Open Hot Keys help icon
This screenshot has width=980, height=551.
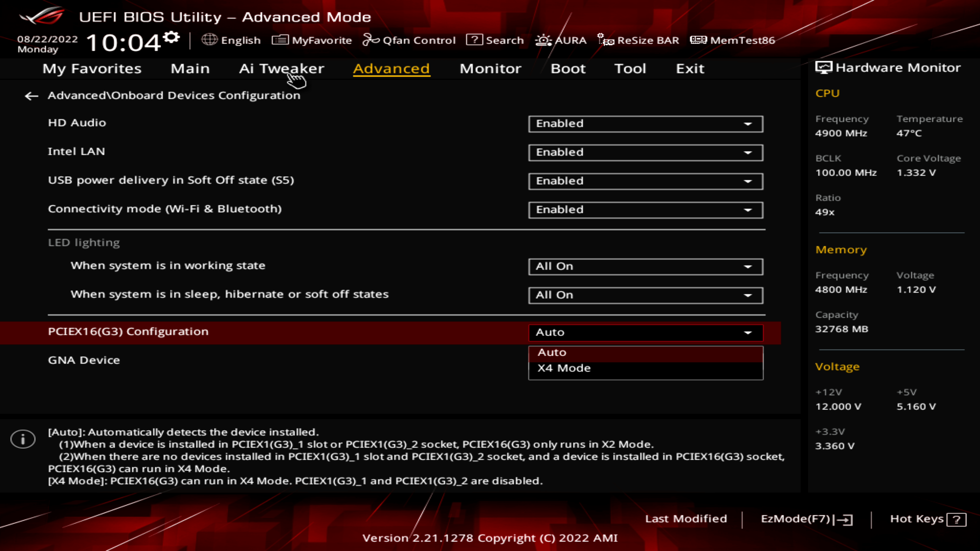[x=956, y=519]
